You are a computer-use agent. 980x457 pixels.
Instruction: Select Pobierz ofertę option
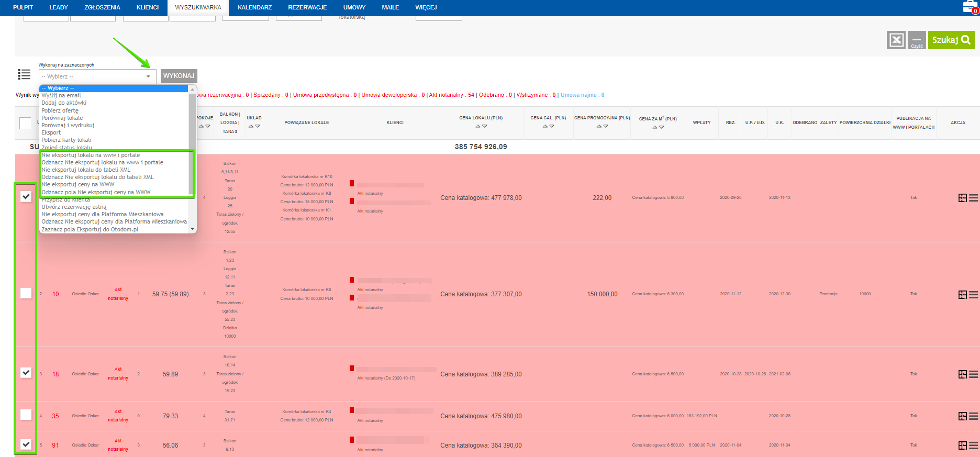114,110
